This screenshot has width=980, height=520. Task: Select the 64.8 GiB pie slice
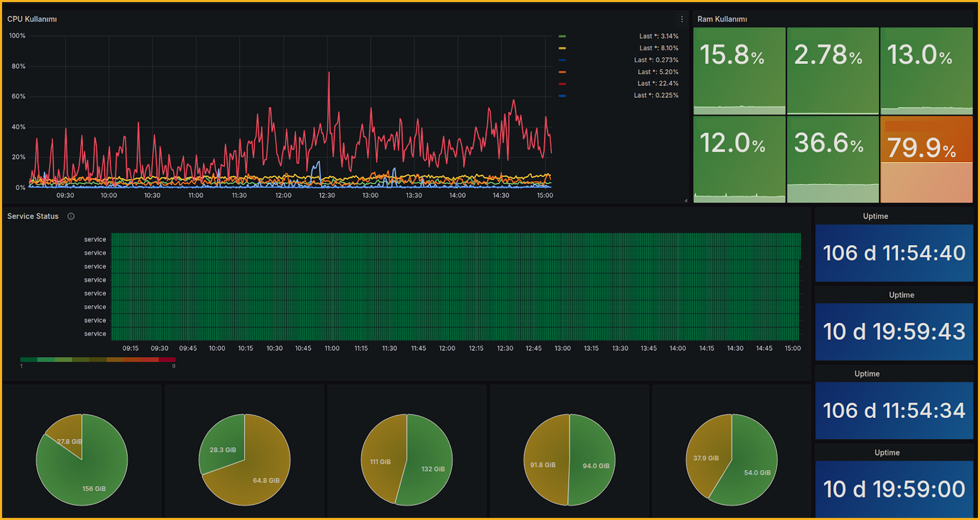tap(266, 480)
